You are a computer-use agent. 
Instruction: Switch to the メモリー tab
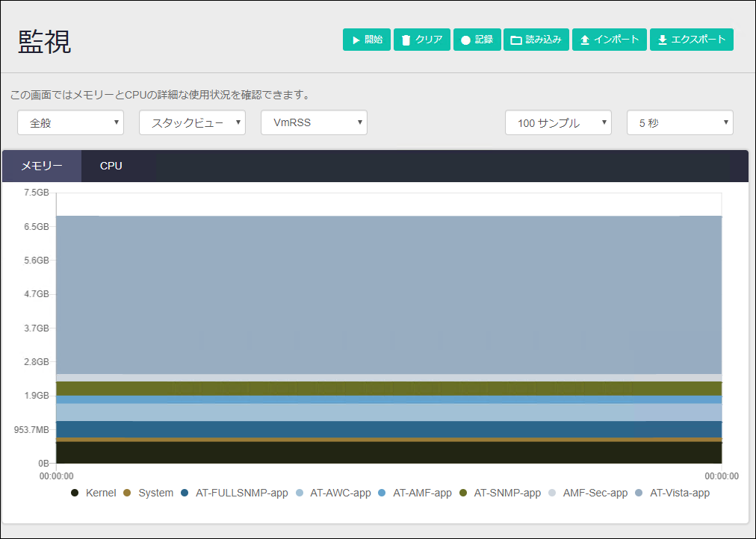[42, 166]
